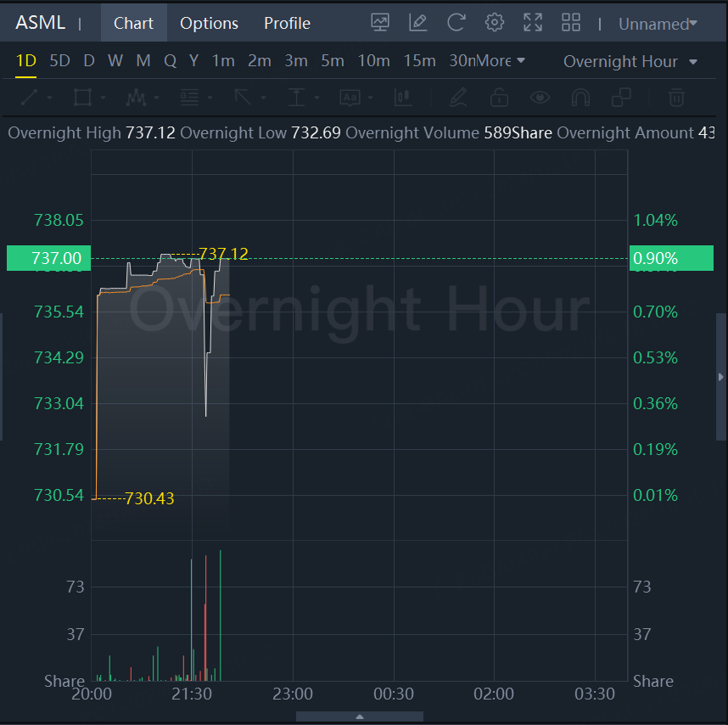Select the M monthly timeframe

(143, 61)
